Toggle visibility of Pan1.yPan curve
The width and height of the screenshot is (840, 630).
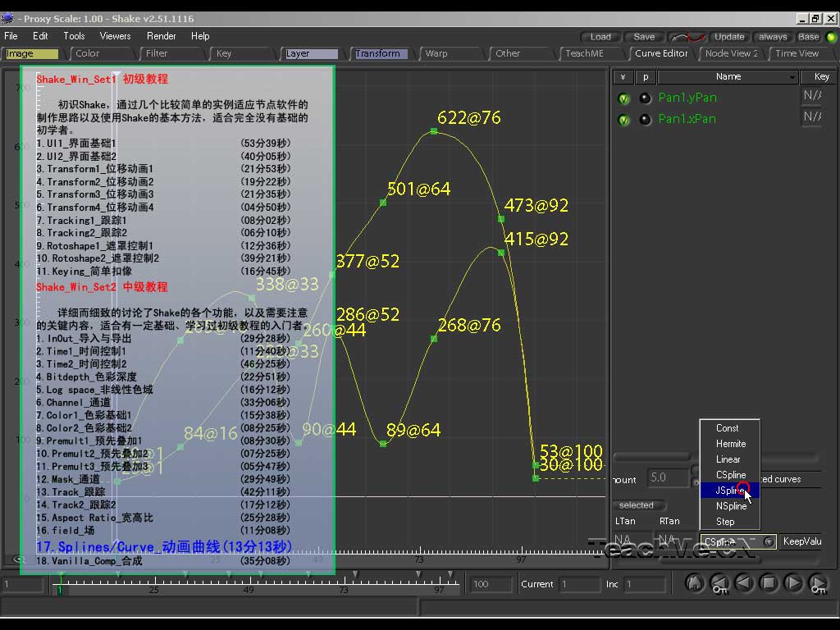pos(623,98)
